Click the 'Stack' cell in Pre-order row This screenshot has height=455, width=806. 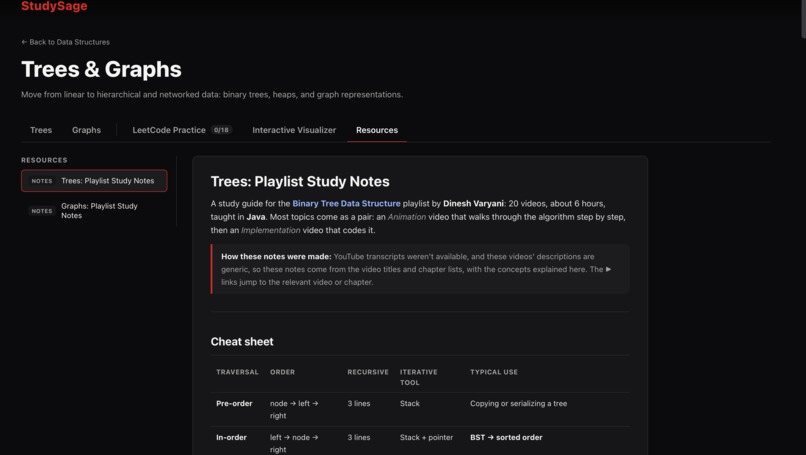point(410,404)
